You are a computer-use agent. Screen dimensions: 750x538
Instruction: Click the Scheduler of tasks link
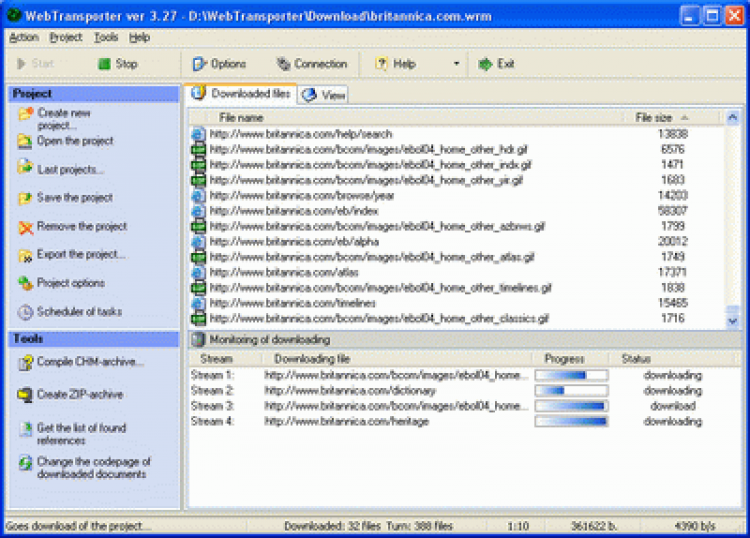coord(79,312)
